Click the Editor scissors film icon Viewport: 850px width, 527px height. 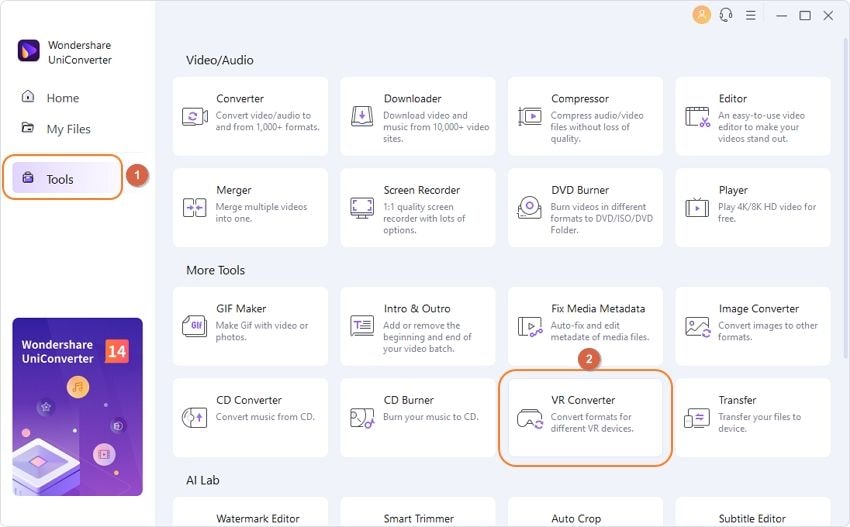coord(697,117)
